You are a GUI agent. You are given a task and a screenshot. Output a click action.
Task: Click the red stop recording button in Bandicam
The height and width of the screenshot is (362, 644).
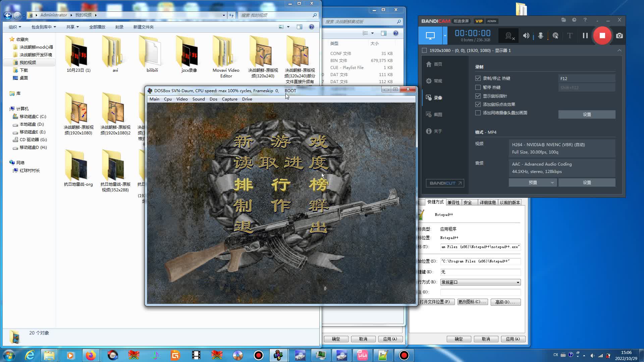click(x=602, y=36)
